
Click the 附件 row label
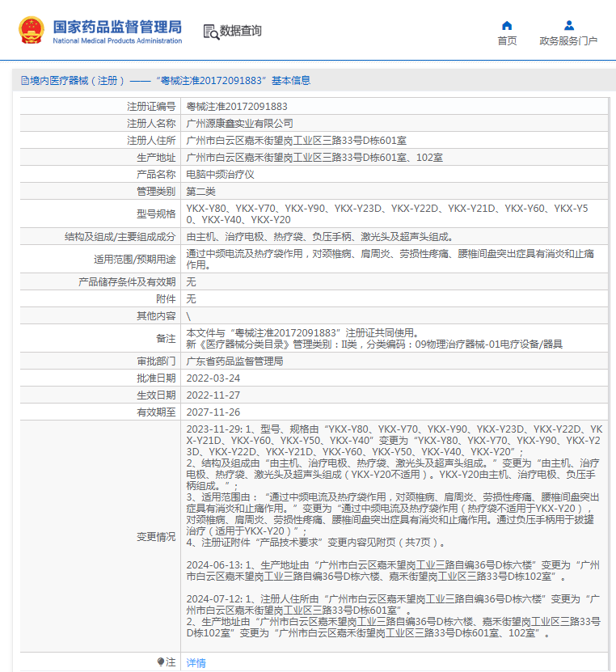click(167, 298)
